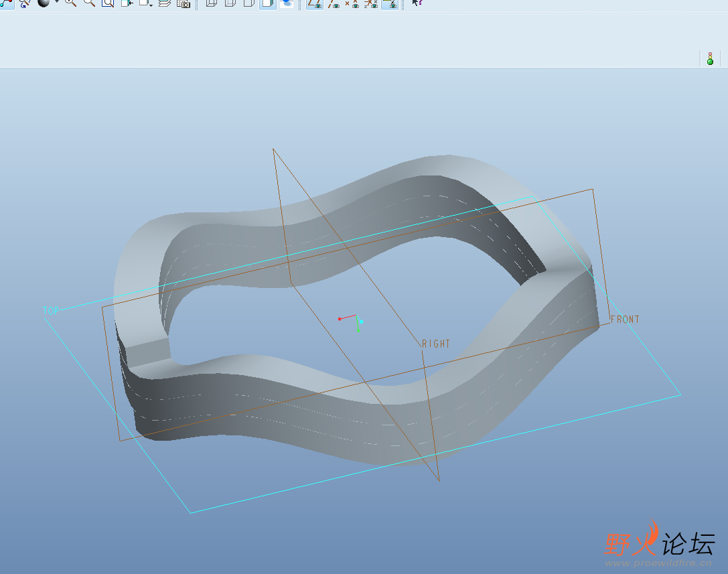Click the Redraw/Repaint view icon
The image size is (728, 574).
[x=6, y=3]
